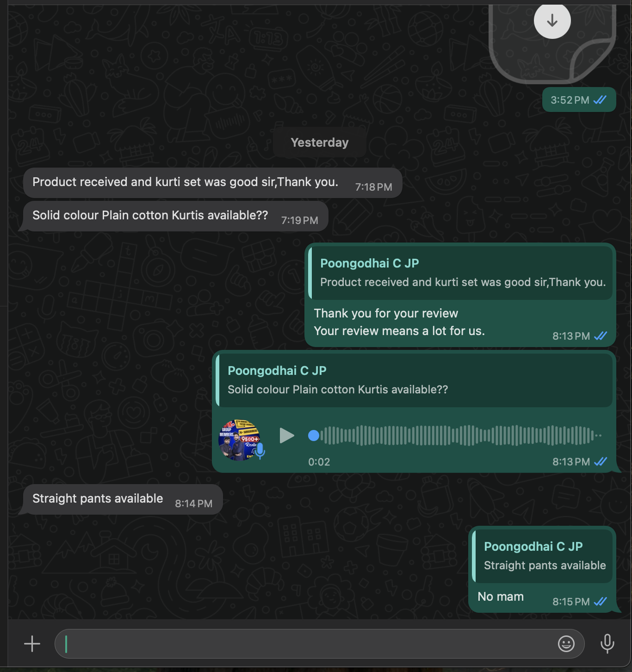Click voice message sender profile picture

[x=239, y=440]
